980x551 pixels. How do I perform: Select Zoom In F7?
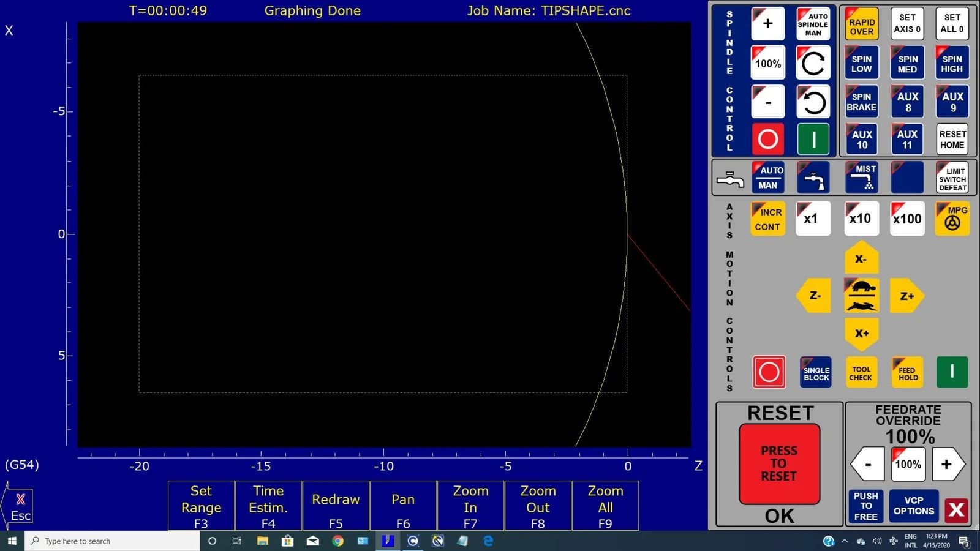coord(470,506)
